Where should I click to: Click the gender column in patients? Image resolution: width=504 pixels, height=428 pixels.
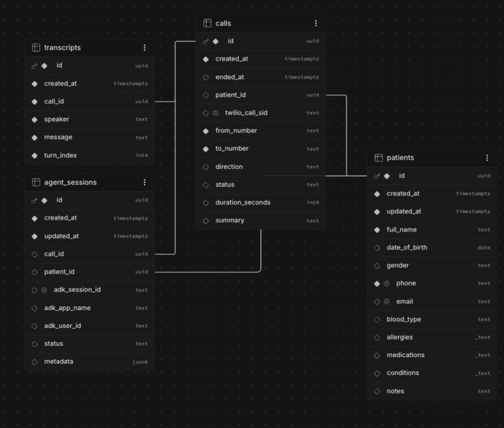432,266
